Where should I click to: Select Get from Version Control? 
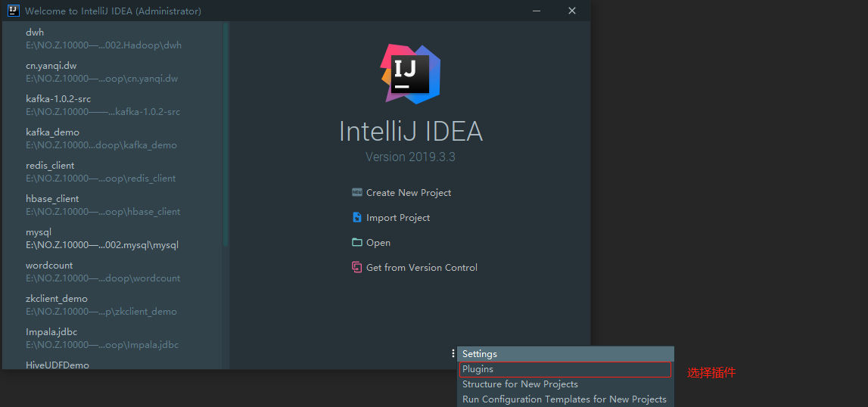[x=422, y=268]
